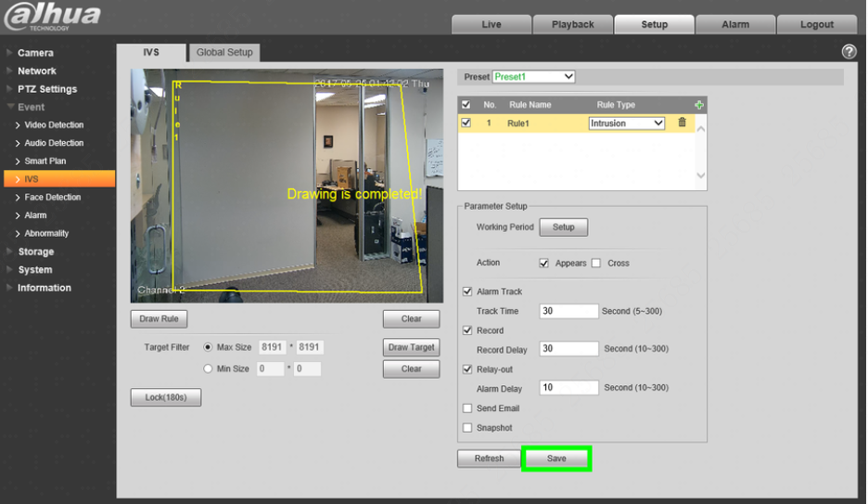The width and height of the screenshot is (868, 504).
Task: Expand the Camera sidebar section
Action: tap(35, 53)
